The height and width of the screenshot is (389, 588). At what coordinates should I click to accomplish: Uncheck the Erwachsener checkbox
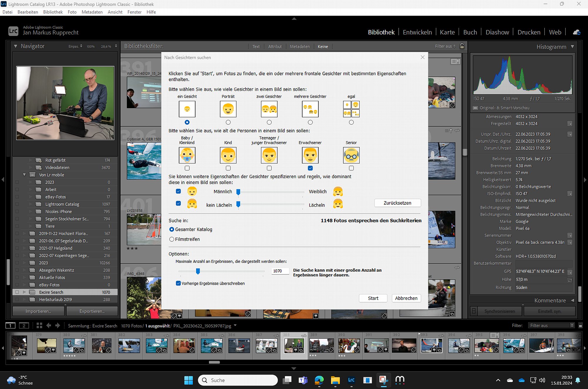(310, 168)
